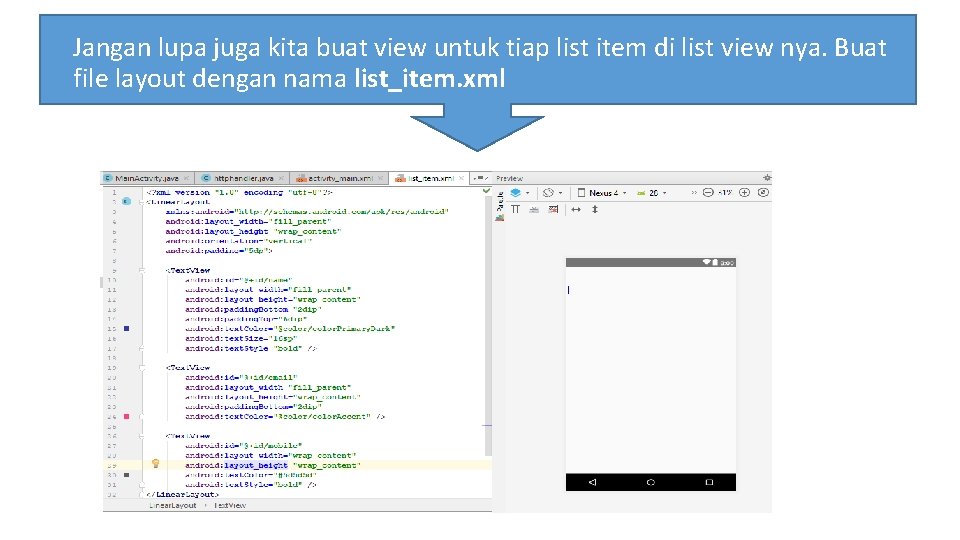The image size is (960, 540).
Task: Show more preview toolbar options chevron
Action: 694,193
